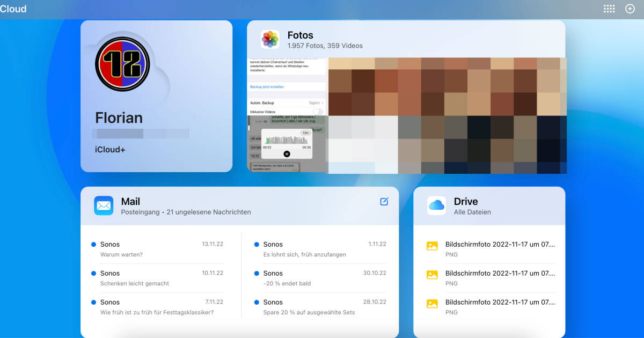Click the unread dot beside "Es lohnt sich, früh anzufangen"

pyautogui.click(x=257, y=244)
